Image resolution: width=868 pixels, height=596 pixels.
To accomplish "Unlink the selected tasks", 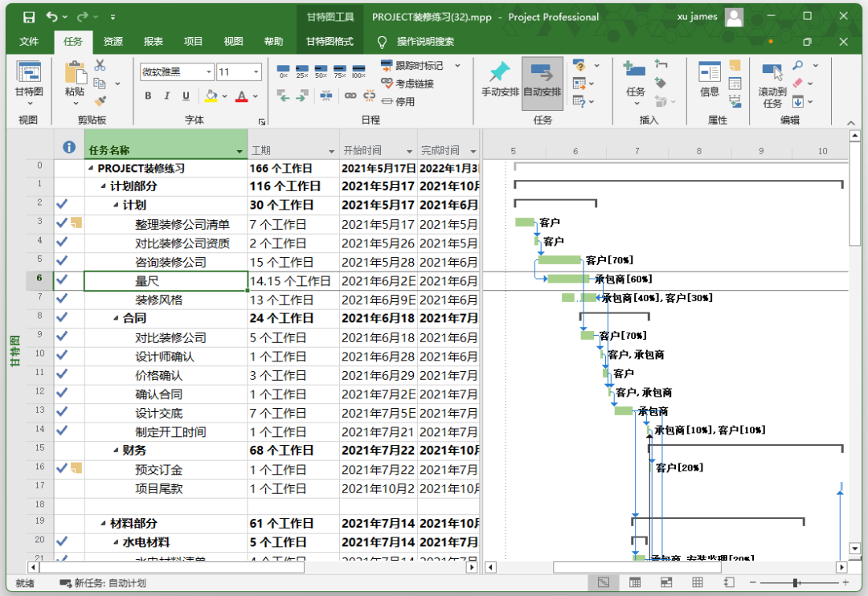I will 369,96.
